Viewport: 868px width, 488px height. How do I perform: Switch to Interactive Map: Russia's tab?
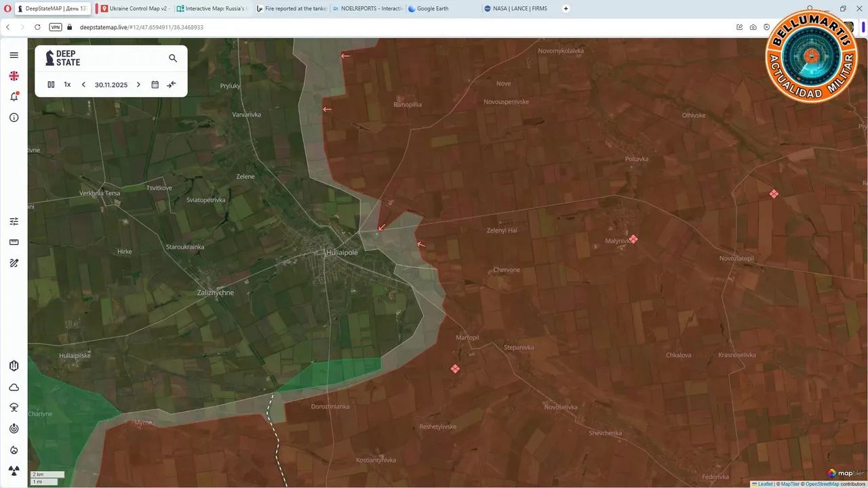(x=212, y=9)
